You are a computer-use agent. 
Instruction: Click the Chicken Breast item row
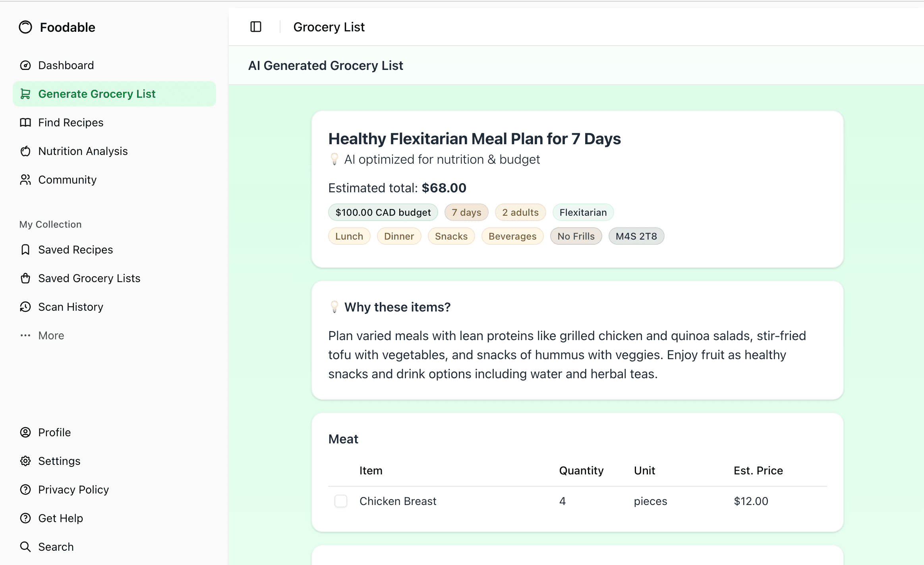[398, 501]
